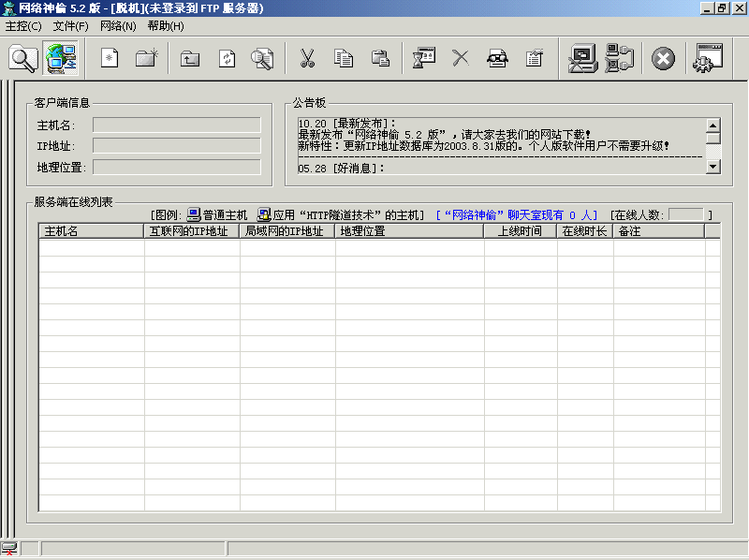
Task: Click the refresh icon on the toolbar
Action: point(227,57)
